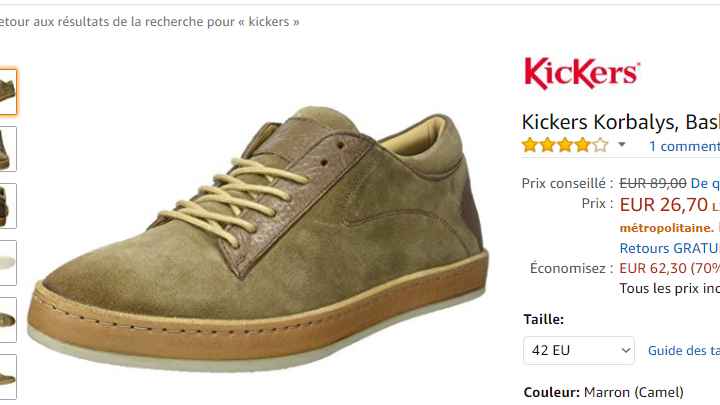Viewport: 720px width, 405px height.
Task: Select the sixth shoe thumbnail
Action: coord(8,377)
